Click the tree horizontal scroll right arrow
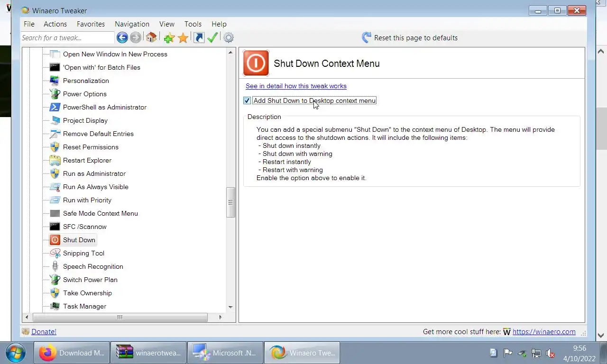The height and width of the screenshot is (364, 607). pos(220,317)
